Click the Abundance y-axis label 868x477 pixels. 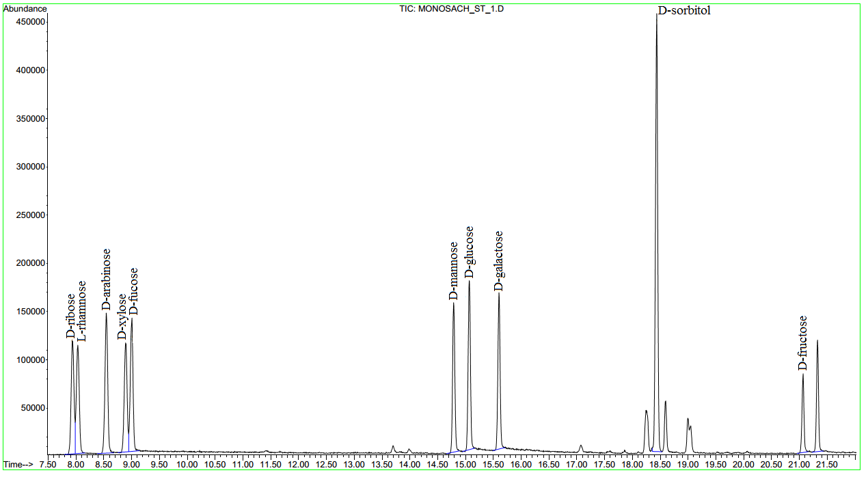click(x=25, y=9)
